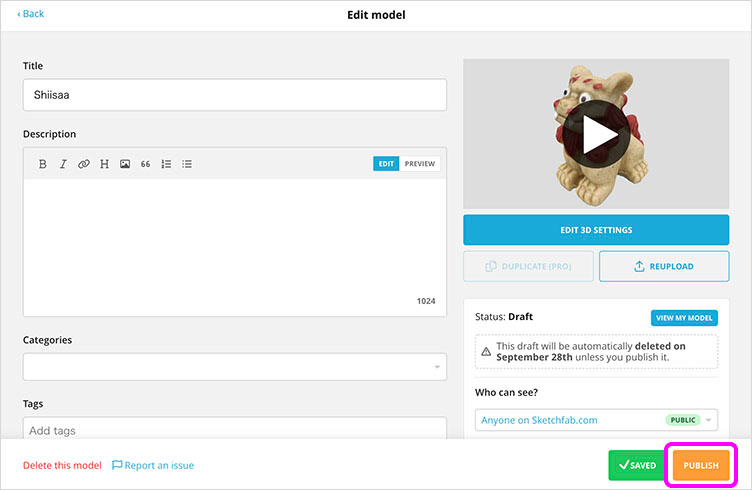Click the Duplicate (Pro) button

coord(528,267)
